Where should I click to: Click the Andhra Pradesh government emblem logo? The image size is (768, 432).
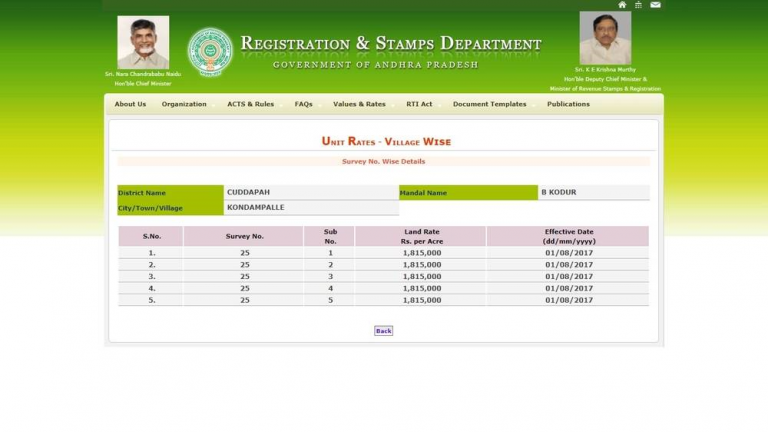click(x=210, y=51)
